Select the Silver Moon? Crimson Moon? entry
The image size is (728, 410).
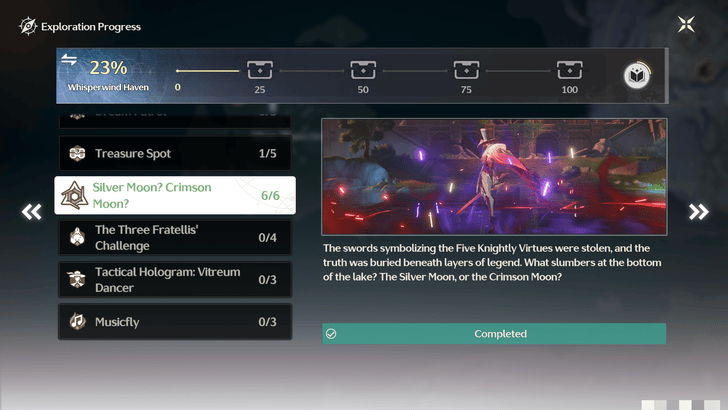175,195
